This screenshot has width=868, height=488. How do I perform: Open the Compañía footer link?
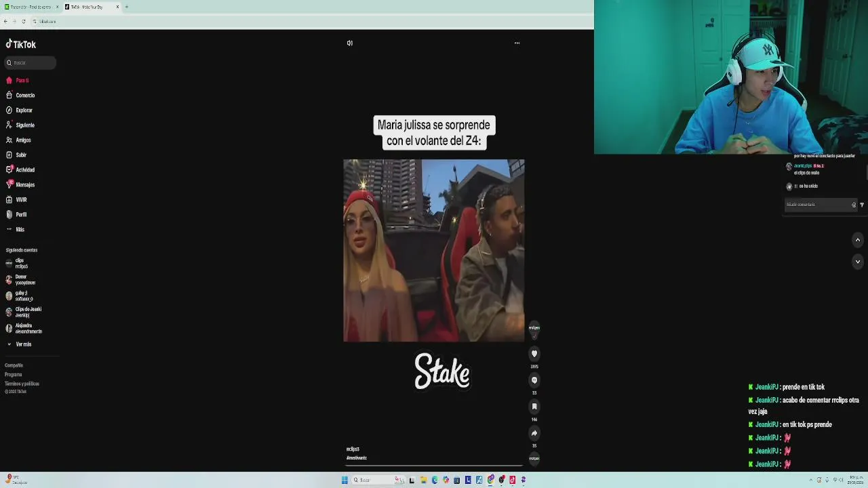point(14,365)
